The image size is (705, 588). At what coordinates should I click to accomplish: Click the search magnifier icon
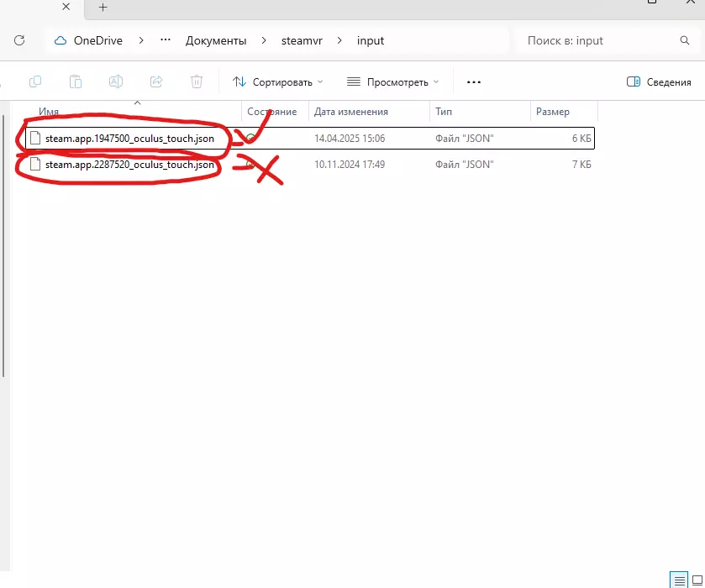click(x=684, y=40)
